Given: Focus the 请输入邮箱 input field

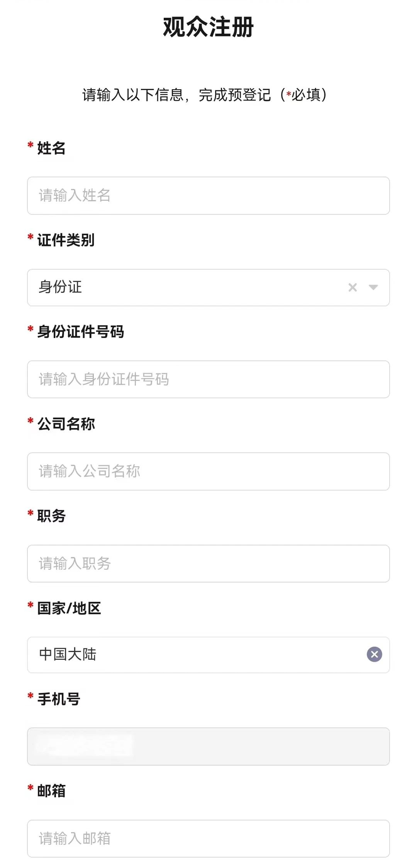Looking at the screenshot, I should tap(208, 839).
